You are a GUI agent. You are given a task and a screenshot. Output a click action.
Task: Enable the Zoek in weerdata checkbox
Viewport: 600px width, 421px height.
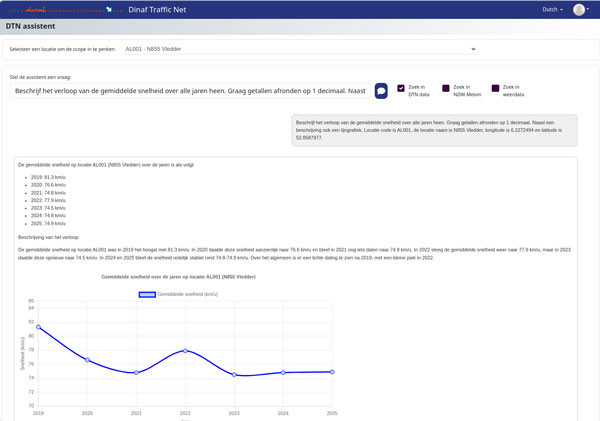click(494, 88)
